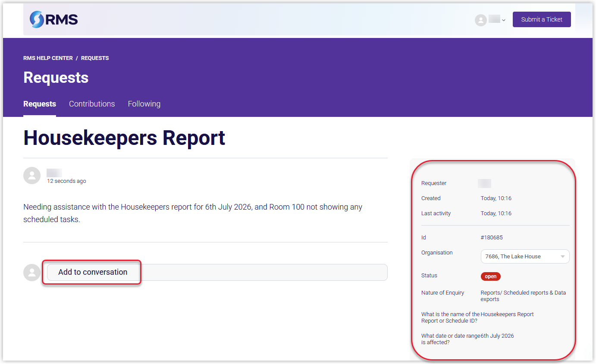Click the Nature of Enquiry value text
596x364 pixels.
(523, 296)
